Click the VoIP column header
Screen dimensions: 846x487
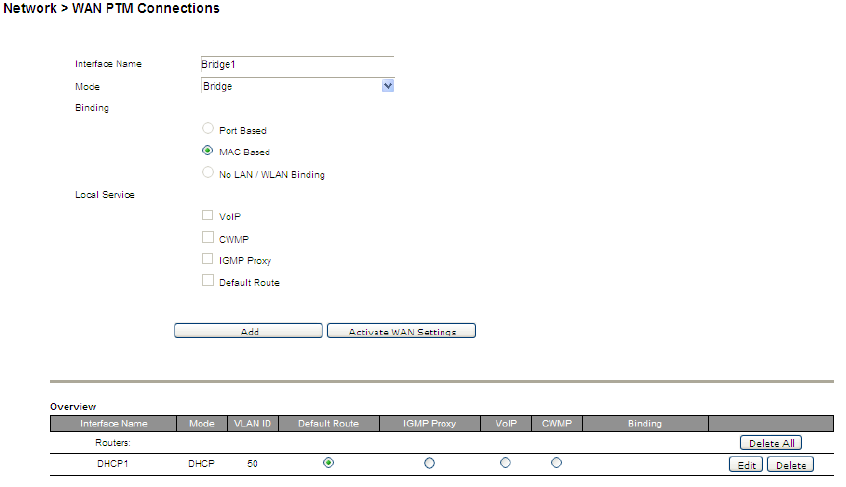tap(506, 423)
